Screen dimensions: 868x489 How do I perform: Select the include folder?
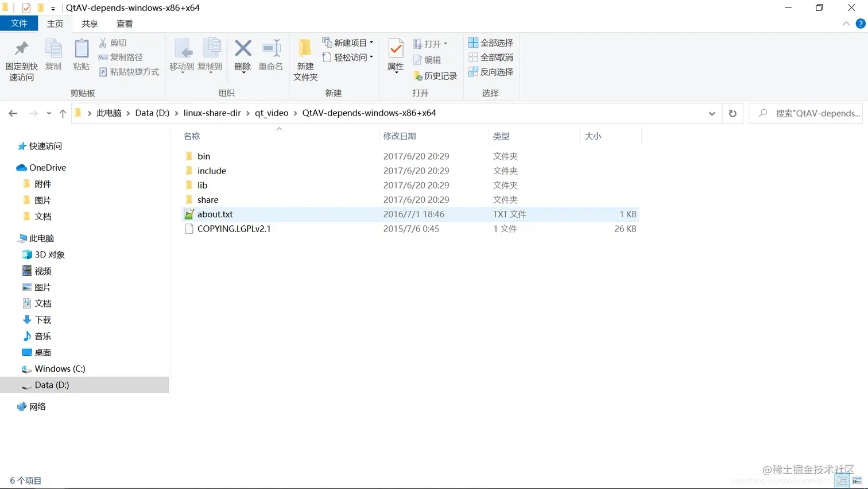(410, 171)
